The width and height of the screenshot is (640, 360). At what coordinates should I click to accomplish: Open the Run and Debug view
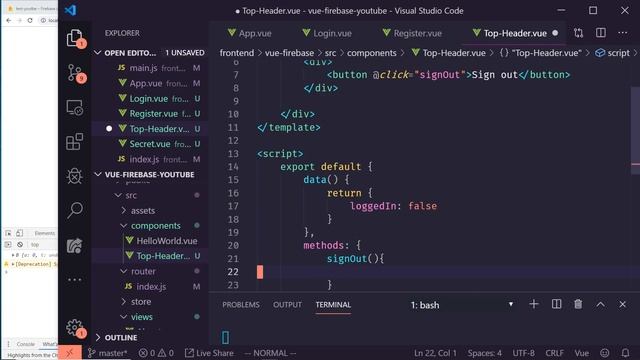(x=75, y=176)
